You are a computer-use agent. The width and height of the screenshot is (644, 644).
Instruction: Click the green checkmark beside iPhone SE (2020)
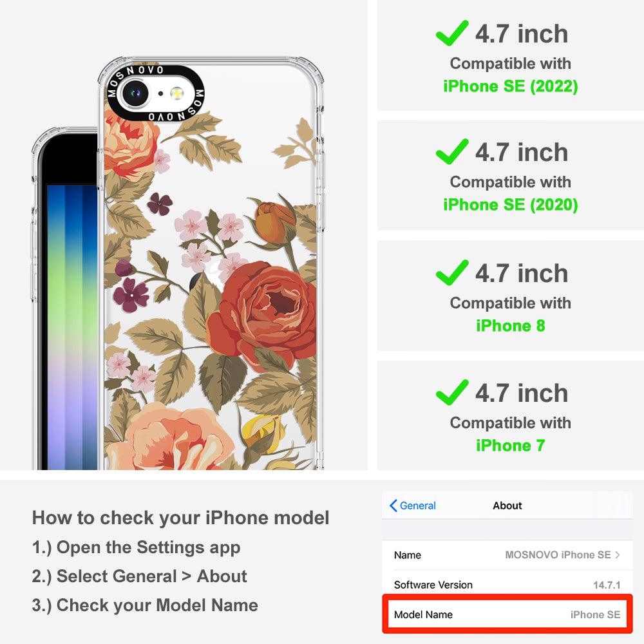452,151
